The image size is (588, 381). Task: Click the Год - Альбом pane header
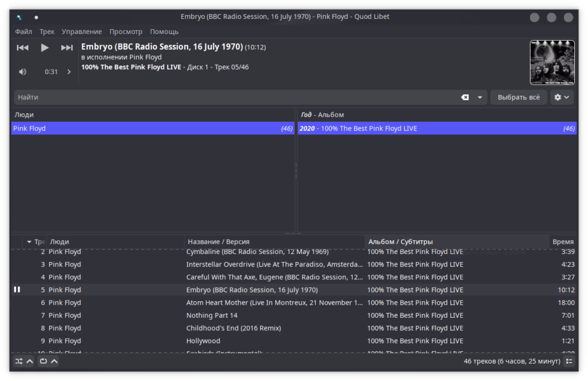coord(437,115)
